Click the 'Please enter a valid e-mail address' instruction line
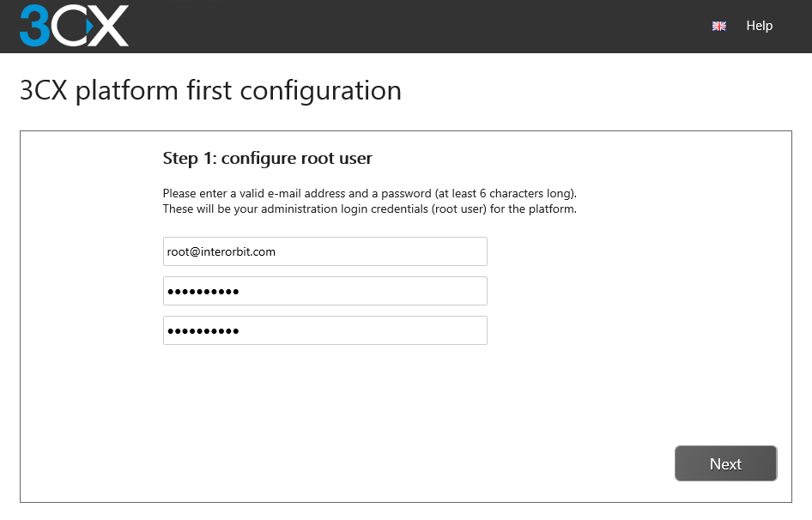812x520 pixels. pos(370,193)
